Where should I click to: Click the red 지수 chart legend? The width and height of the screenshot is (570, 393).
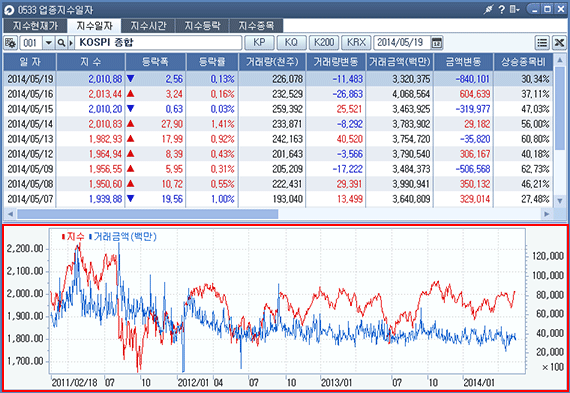click(73, 237)
